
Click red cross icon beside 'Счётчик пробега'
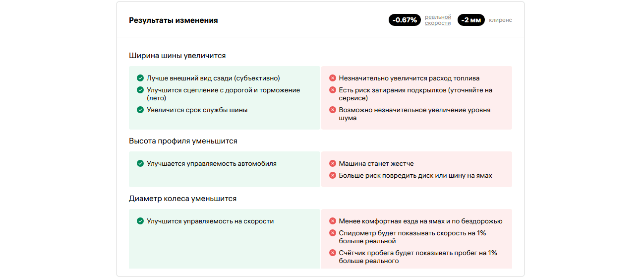[333, 253]
